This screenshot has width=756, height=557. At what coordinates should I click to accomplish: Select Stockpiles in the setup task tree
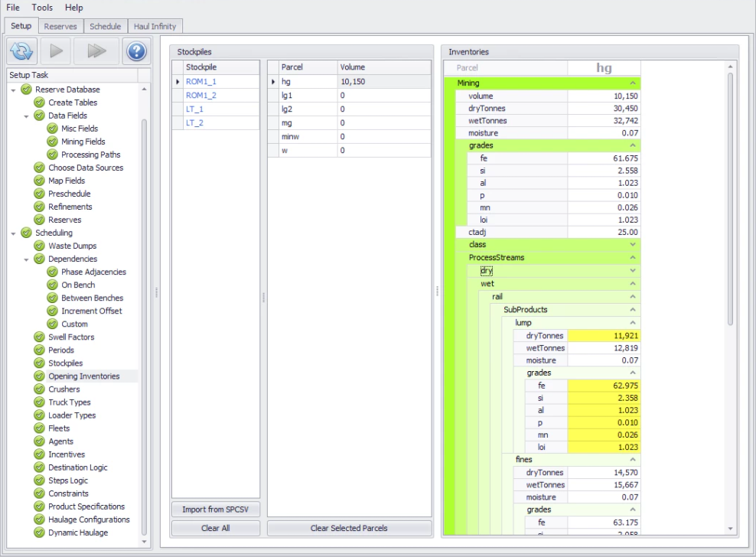coord(66,363)
